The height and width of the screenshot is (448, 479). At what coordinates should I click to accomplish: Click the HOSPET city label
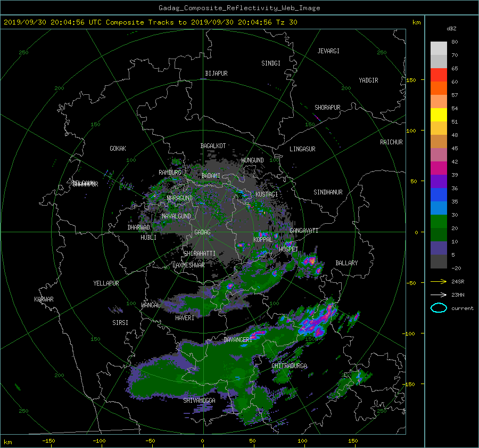coord(288,249)
